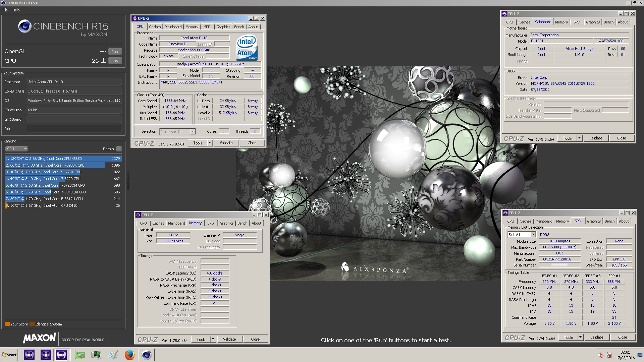Click BIOS version MOPNV10N.86A.0542 value
This screenshot has width=644, height=362.
(x=579, y=84)
